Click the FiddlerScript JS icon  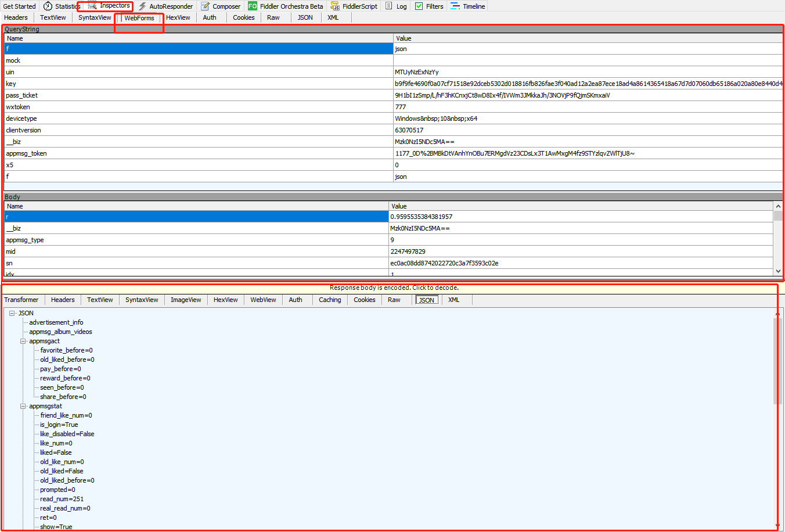[335, 6]
